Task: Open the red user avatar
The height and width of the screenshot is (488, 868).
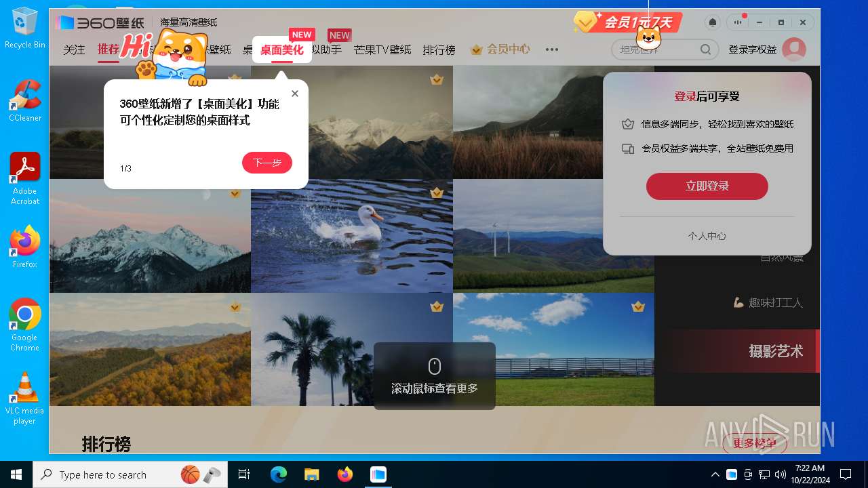Action: point(794,49)
